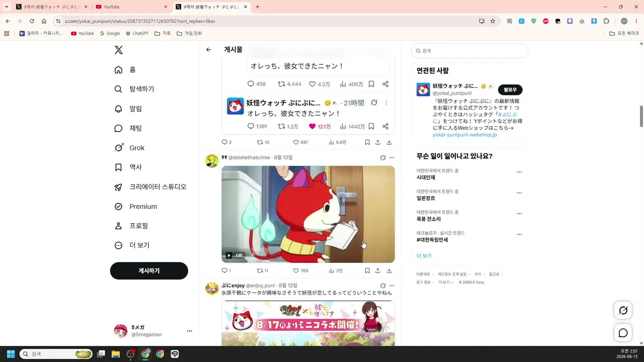Like the GIF post with 768 likes
This screenshot has width=644, height=362.
pyautogui.click(x=300, y=270)
